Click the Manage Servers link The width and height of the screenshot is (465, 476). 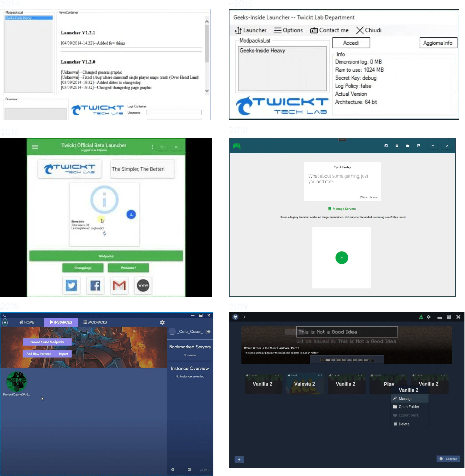(x=342, y=208)
